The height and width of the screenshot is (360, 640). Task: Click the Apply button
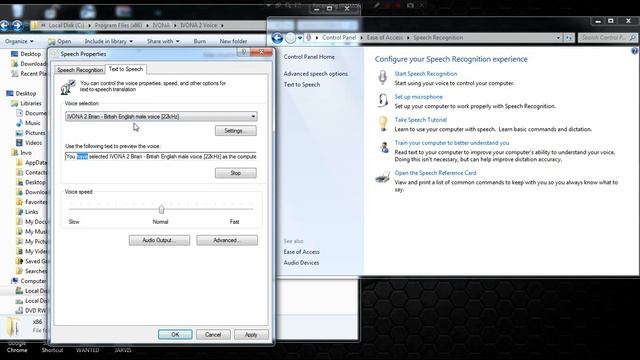coord(251,334)
